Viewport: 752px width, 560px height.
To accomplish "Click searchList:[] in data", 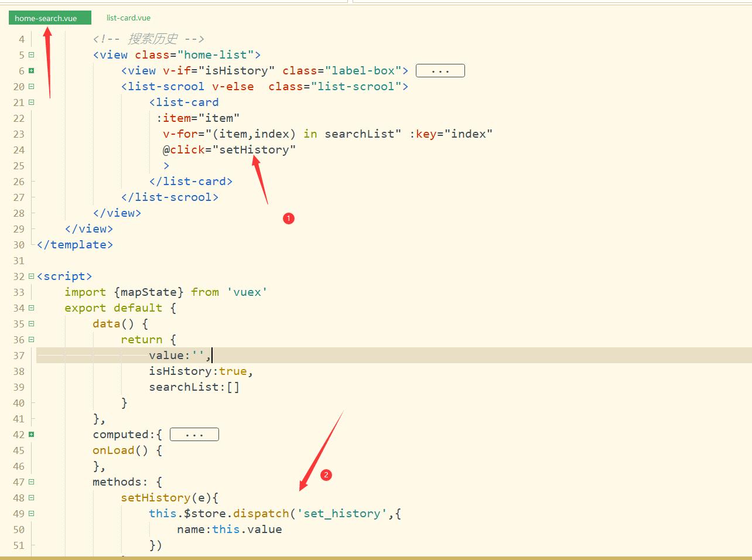I will tap(194, 387).
